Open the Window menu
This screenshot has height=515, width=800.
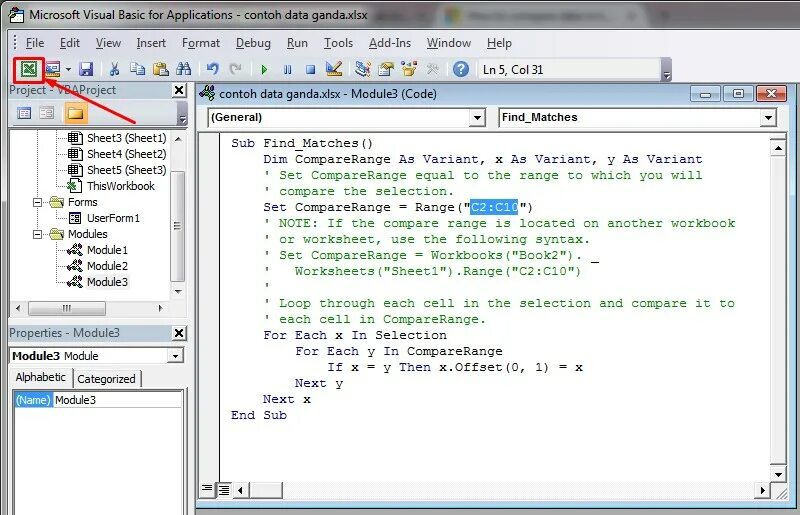coord(448,43)
